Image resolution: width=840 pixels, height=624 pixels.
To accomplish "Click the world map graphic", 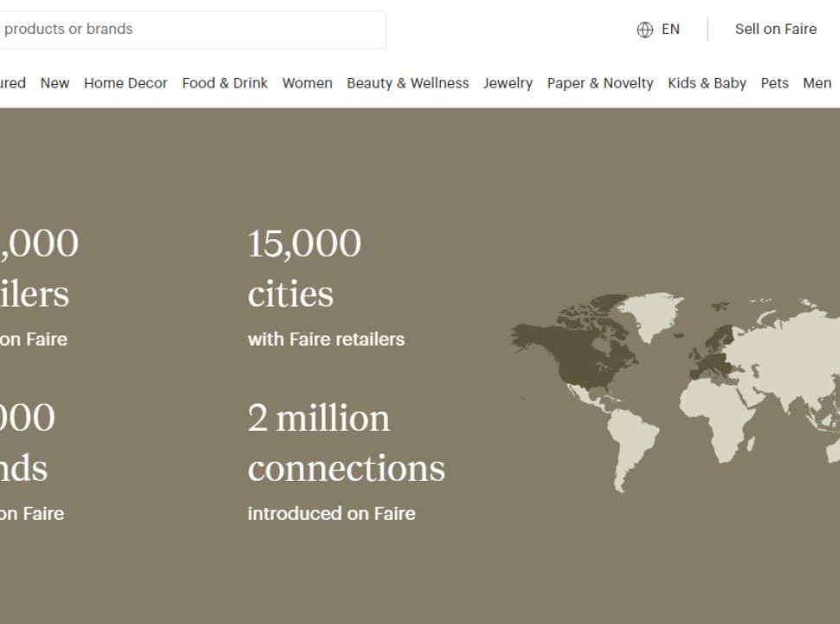I will 675,392.
